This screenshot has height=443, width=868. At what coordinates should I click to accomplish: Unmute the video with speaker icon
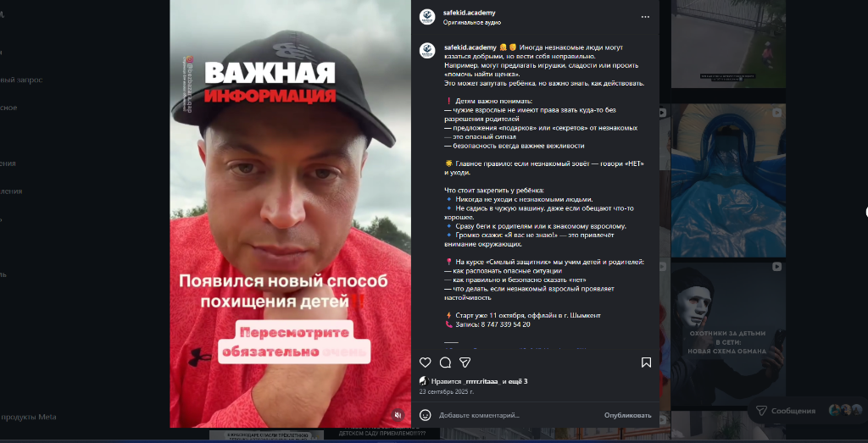tap(398, 414)
